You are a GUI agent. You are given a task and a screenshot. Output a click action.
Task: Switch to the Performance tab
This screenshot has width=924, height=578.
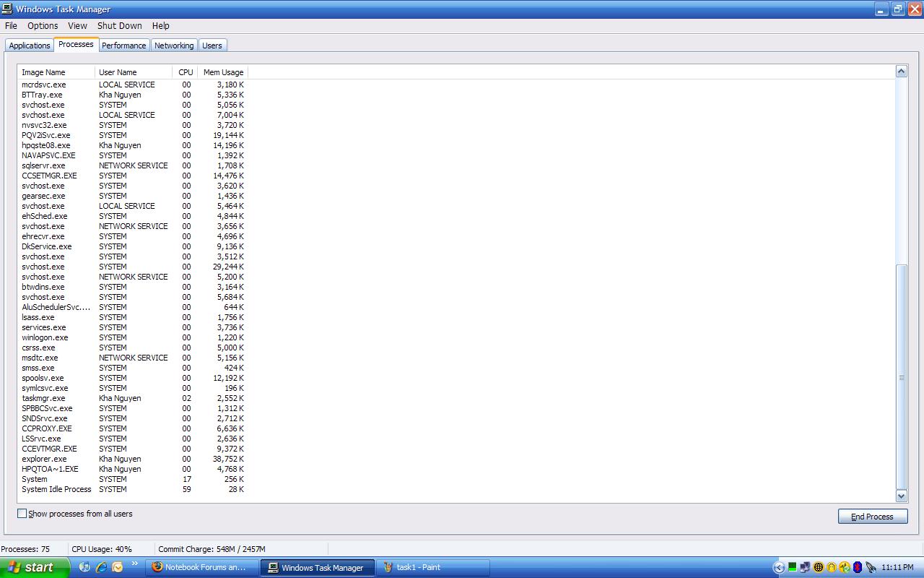coord(123,46)
